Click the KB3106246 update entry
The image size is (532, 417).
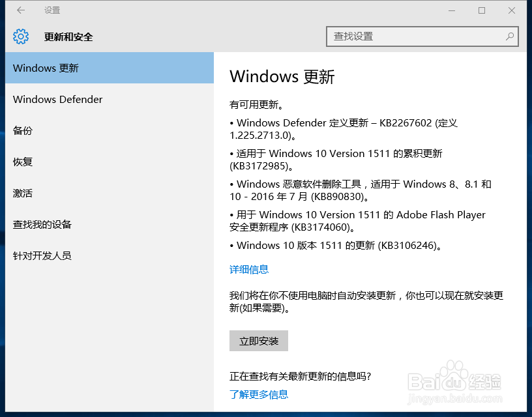point(336,245)
